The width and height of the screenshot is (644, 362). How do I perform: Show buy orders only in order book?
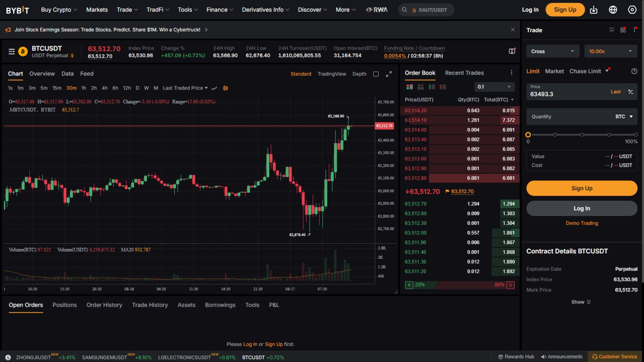[432, 87]
